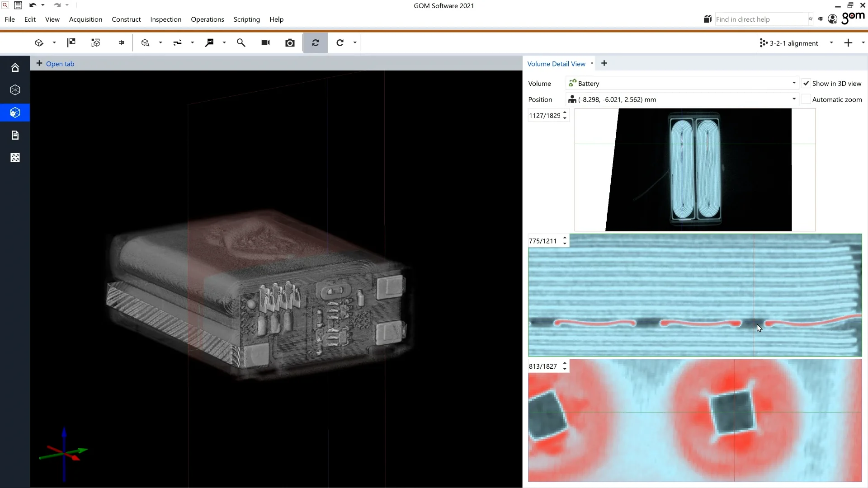The width and height of the screenshot is (868, 488).
Task: Open the Home workspace in left sidebar
Action: point(15,67)
